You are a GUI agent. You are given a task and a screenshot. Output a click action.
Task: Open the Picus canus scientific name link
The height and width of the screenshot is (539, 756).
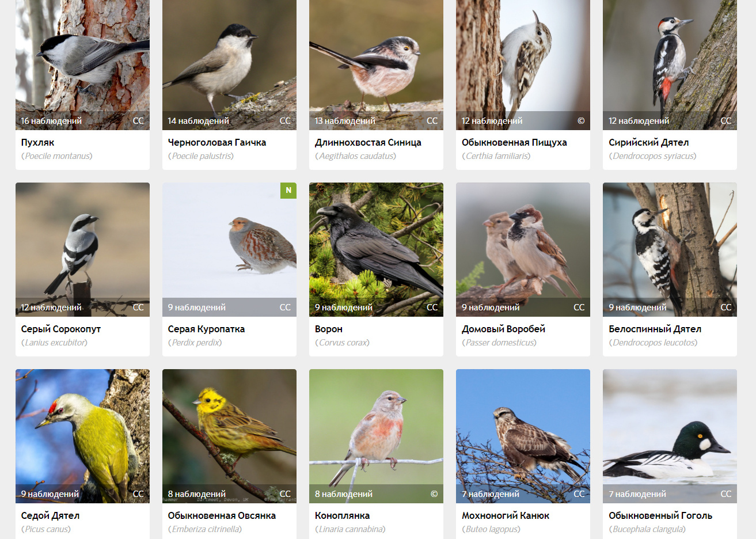(46, 529)
